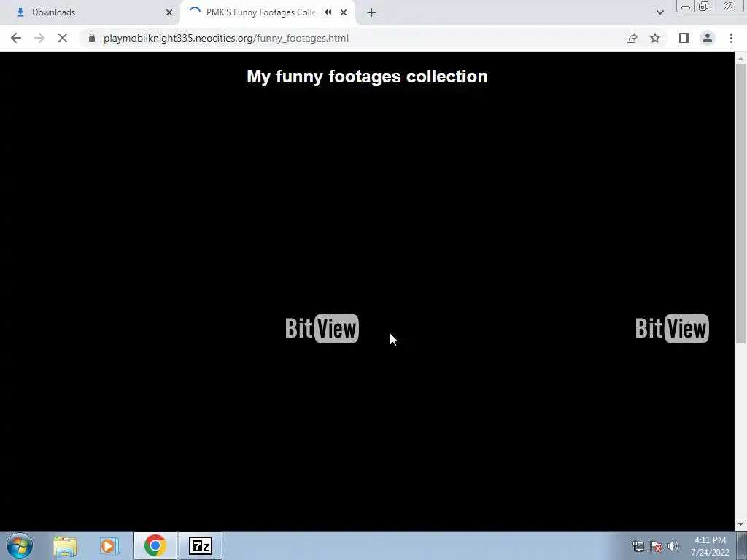
Task: Stop loading the page
Action: point(63,38)
